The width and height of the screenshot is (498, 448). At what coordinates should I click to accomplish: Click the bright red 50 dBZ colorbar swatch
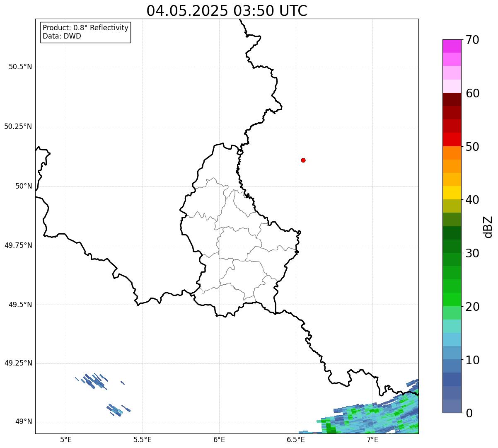point(452,140)
